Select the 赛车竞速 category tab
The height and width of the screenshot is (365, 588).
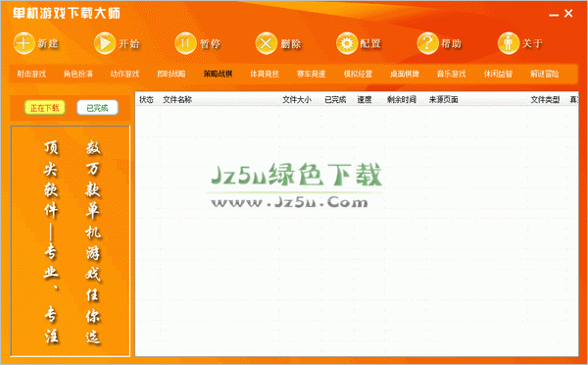point(312,74)
